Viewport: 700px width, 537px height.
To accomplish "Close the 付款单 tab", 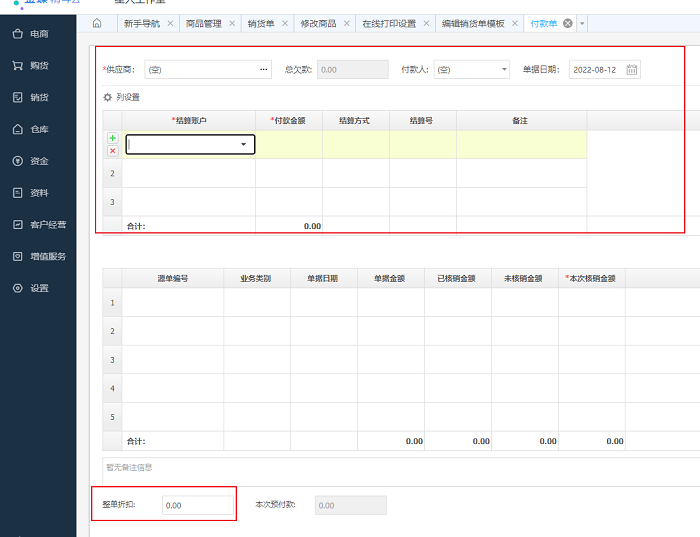I will tap(568, 23).
